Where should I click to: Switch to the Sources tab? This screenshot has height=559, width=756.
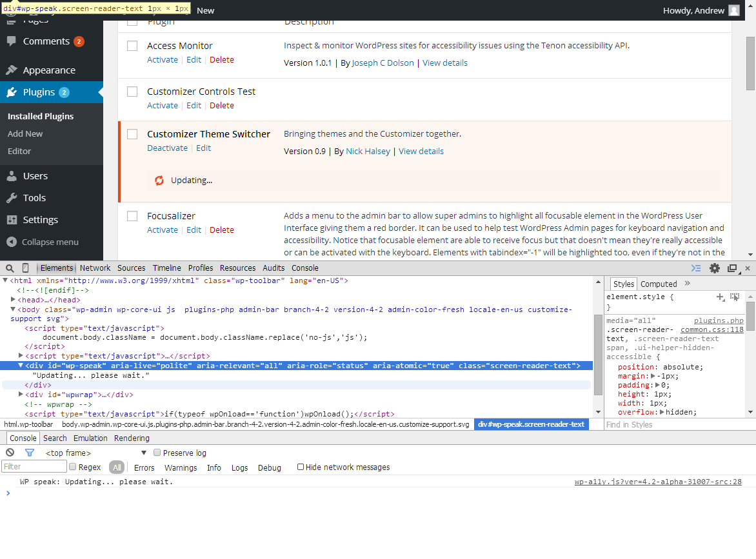[x=131, y=268]
